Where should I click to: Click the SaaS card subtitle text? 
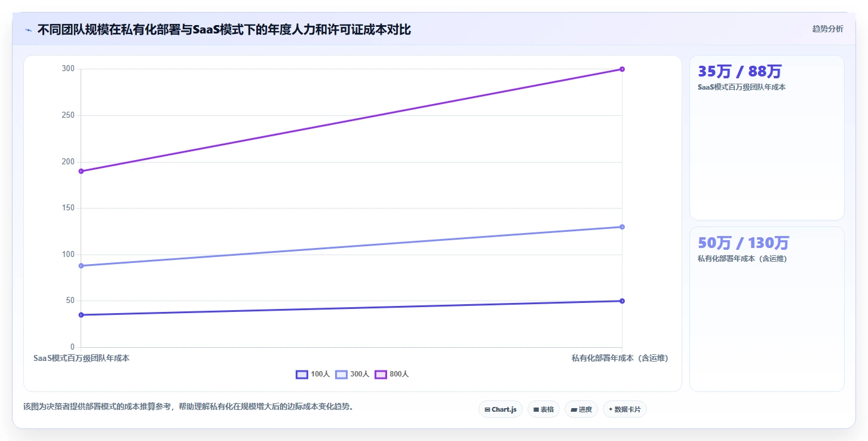pos(741,87)
